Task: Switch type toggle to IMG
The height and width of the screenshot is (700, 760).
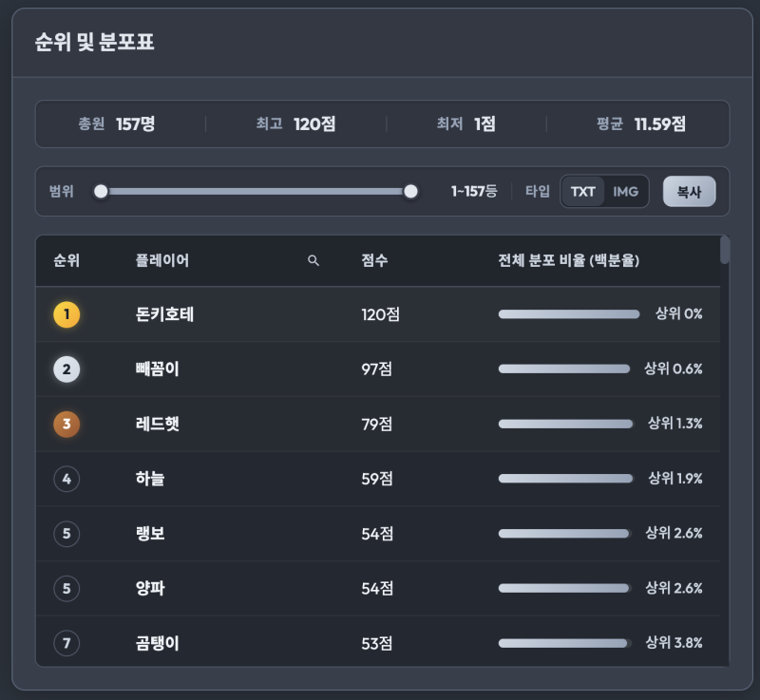Action: tap(625, 191)
